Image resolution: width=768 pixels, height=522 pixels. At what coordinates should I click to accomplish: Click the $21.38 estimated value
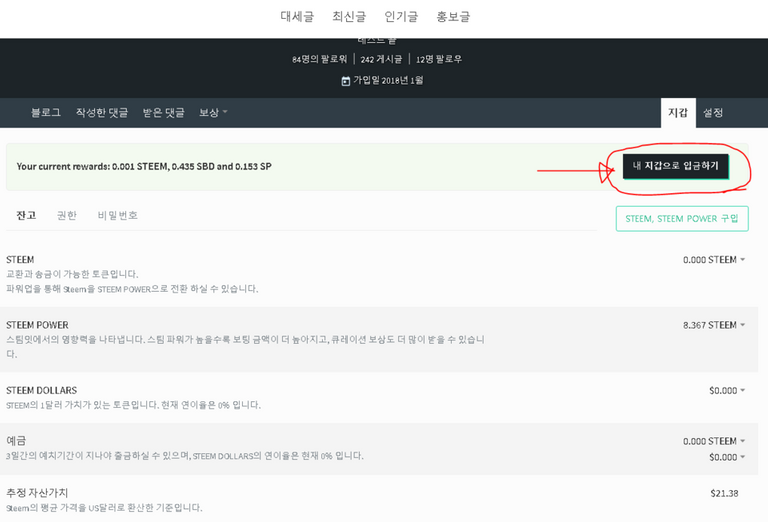pyautogui.click(x=724, y=493)
